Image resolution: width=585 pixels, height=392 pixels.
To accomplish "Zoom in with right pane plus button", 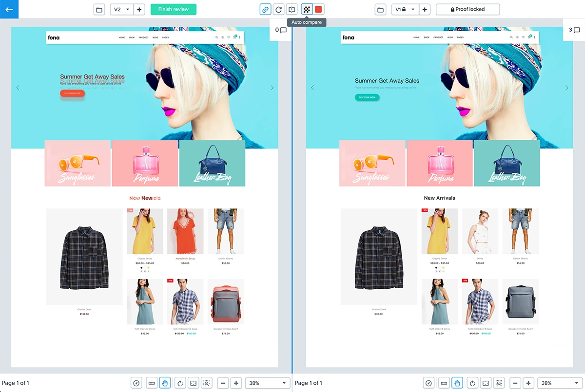I will click(528, 383).
